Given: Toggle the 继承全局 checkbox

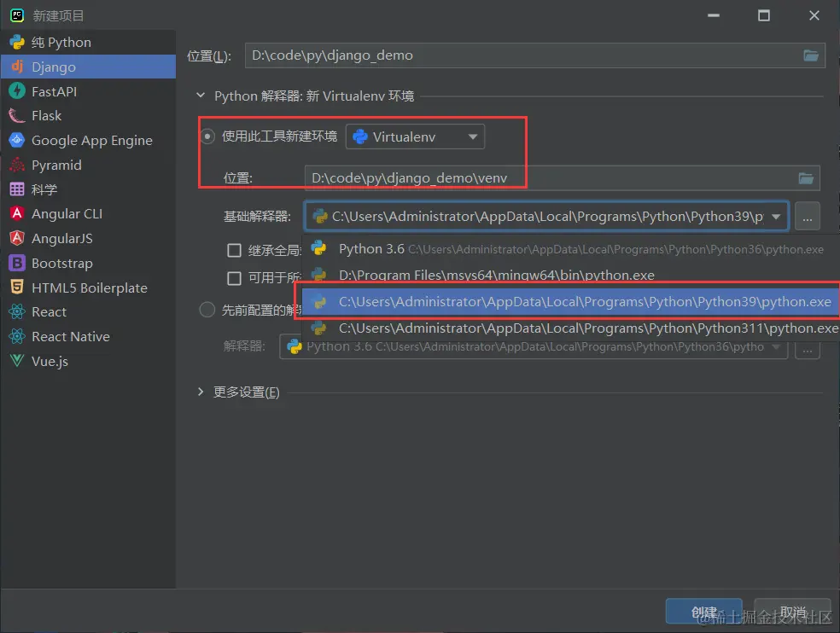Looking at the screenshot, I should (234, 250).
